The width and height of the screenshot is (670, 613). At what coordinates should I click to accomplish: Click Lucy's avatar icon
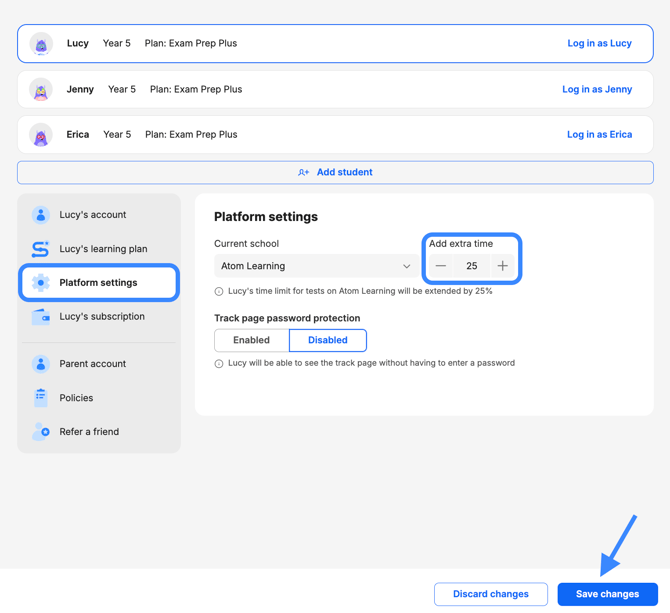tap(41, 44)
